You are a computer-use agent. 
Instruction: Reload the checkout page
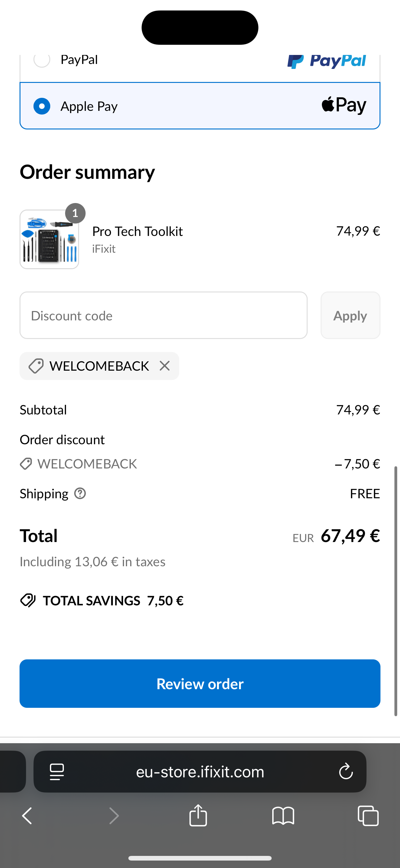point(346,772)
